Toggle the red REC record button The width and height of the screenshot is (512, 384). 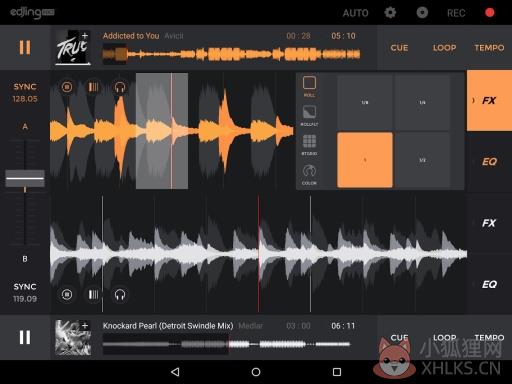pyautogui.click(x=490, y=13)
